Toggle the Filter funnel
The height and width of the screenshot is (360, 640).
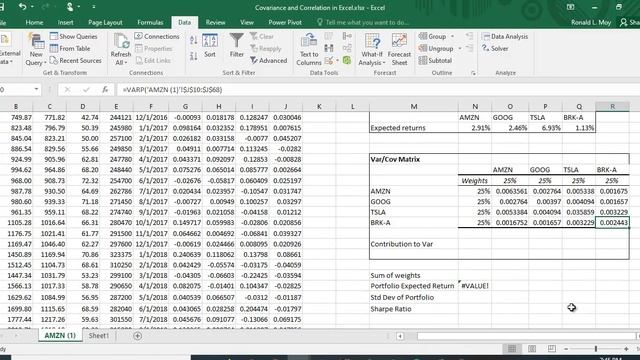(x=236, y=46)
